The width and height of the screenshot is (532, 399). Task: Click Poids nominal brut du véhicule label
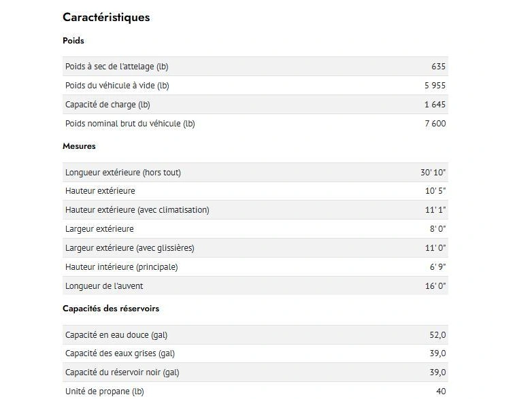tap(130, 124)
